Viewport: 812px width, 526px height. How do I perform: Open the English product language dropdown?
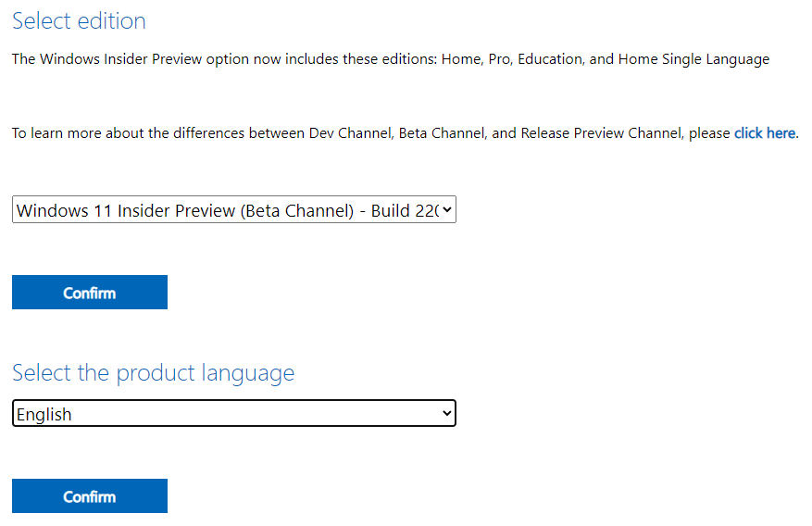click(x=233, y=413)
